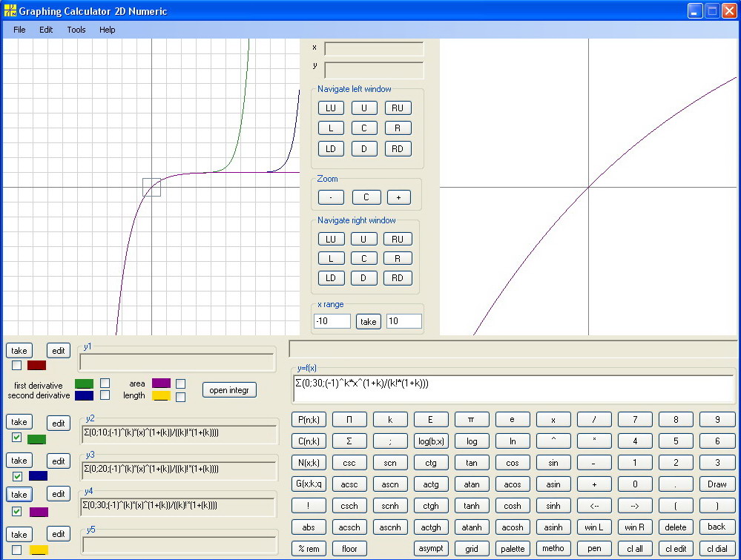Enable the y5 function checkbox
741x560 pixels.
click(x=16, y=550)
